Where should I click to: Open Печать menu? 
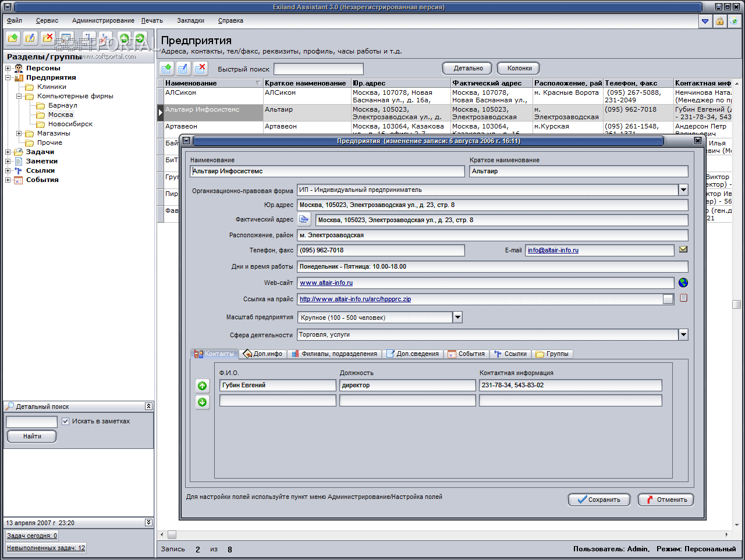tap(152, 20)
